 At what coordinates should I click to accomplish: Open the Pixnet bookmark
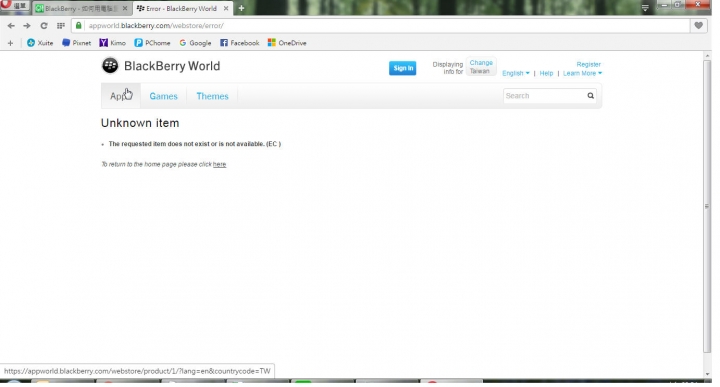pyautogui.click(x=77, y=43)
